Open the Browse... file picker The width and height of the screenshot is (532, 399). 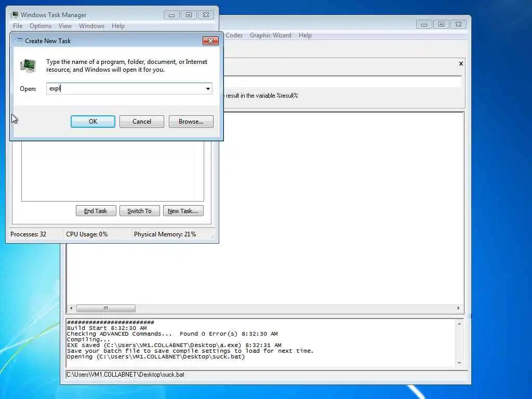191,122
